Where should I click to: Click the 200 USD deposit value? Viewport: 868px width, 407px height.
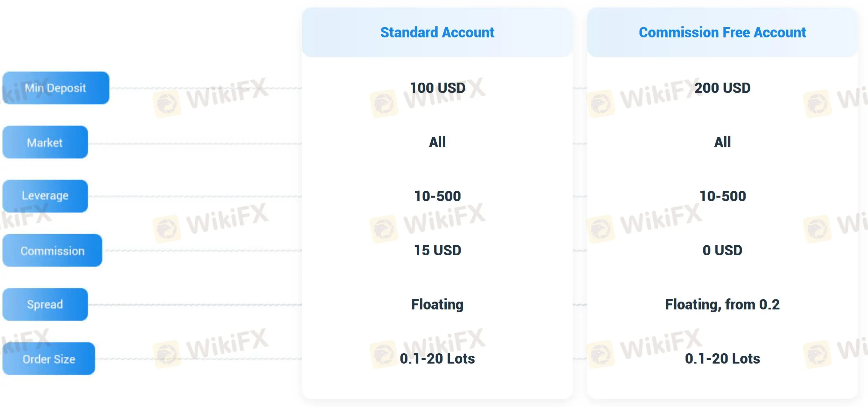722,88
